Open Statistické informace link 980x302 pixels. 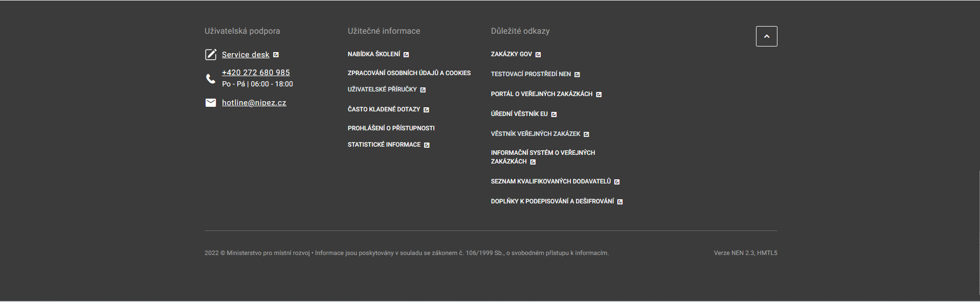click(x=384, y=145)
